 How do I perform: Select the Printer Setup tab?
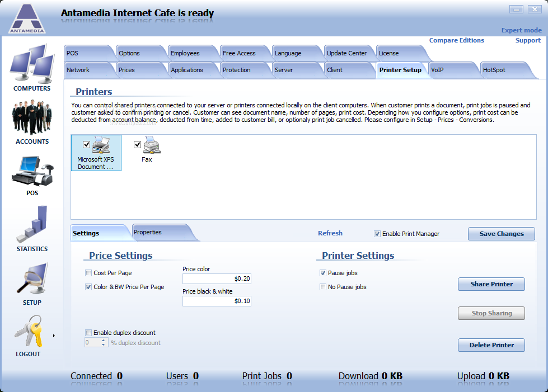401,70
